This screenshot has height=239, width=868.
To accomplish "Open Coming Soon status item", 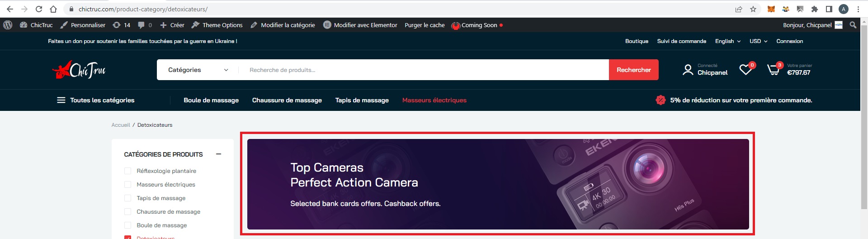I will pos(477,25).
